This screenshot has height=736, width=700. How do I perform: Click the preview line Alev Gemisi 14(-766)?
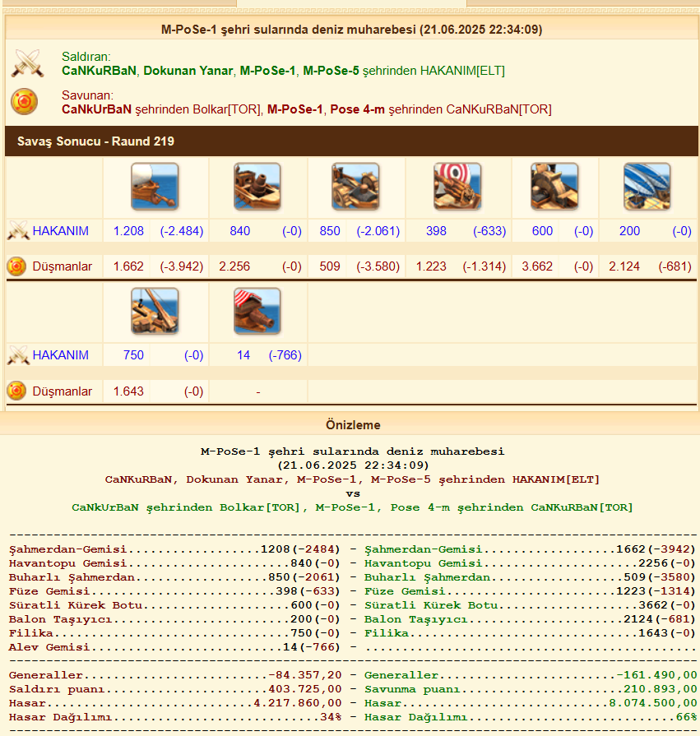(x=174, y=647)
